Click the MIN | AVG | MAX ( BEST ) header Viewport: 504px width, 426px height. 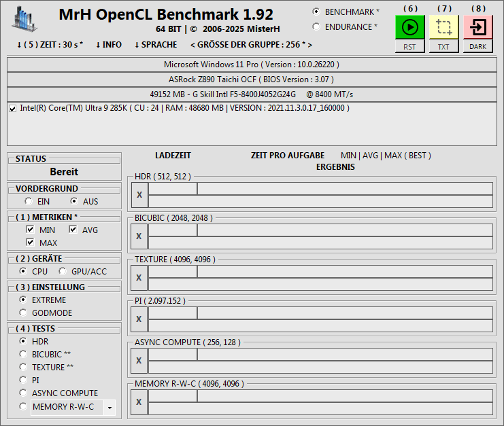point(386,156)
